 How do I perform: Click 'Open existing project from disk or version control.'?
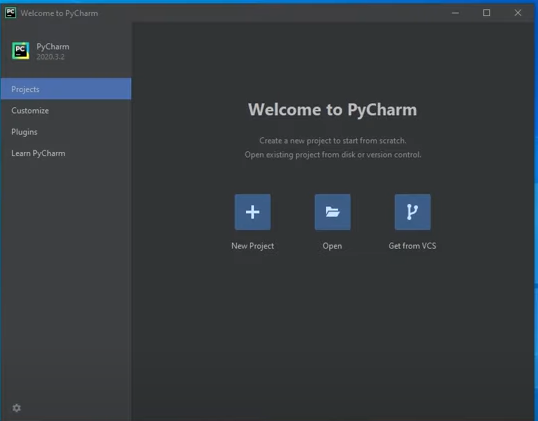[333, 155]
